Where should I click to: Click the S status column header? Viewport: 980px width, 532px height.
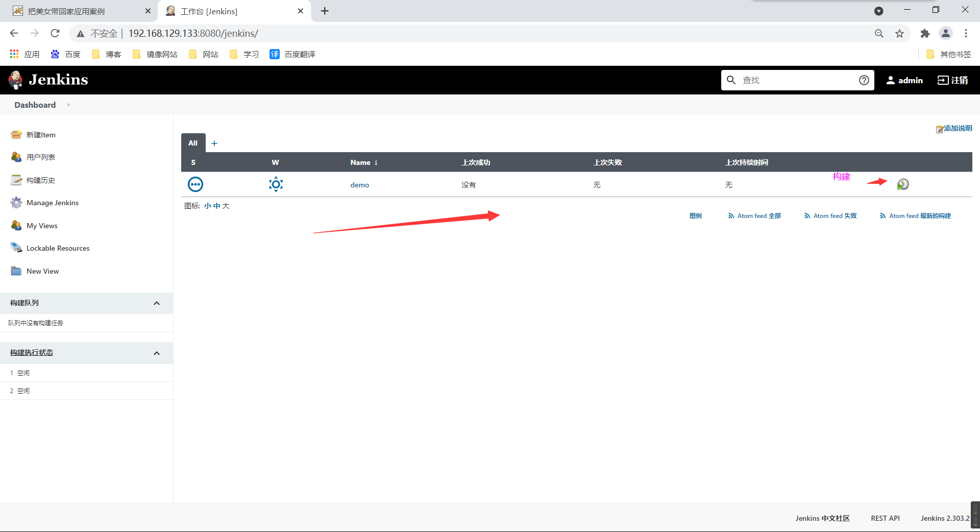pos(193,162)
